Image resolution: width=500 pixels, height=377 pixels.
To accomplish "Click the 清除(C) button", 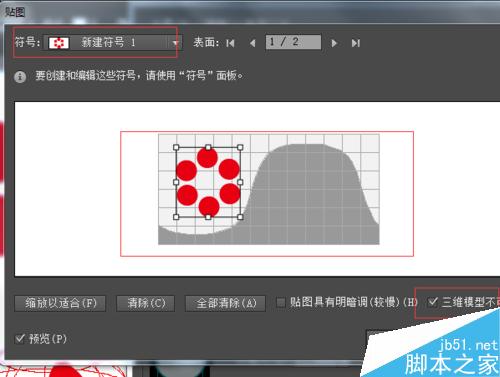I will pyautogui.click(x=146, y=303).
